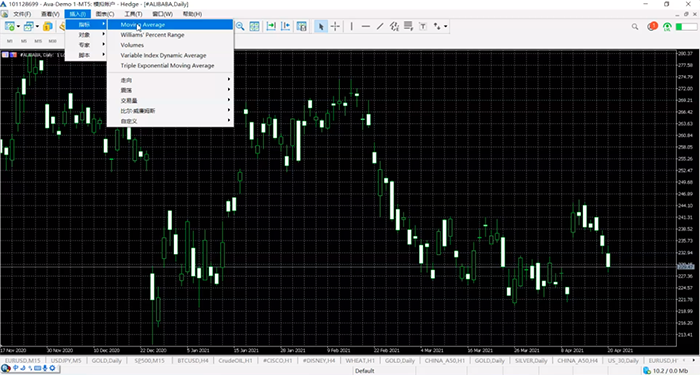700x375 pixels.
Task: Click the MetaTrader application logo icon
Action: (x=4, y=4)
